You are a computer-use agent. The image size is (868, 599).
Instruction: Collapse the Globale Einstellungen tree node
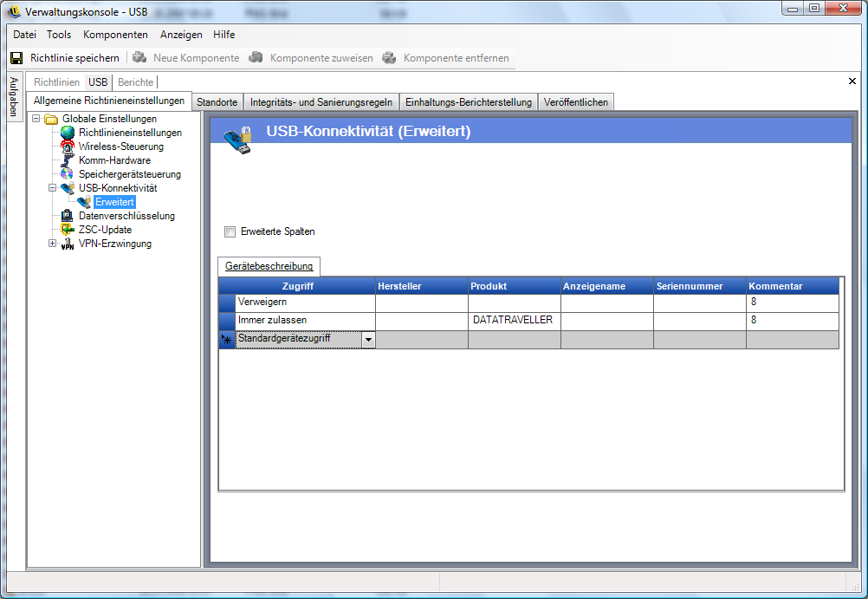(x=36, y=119)
